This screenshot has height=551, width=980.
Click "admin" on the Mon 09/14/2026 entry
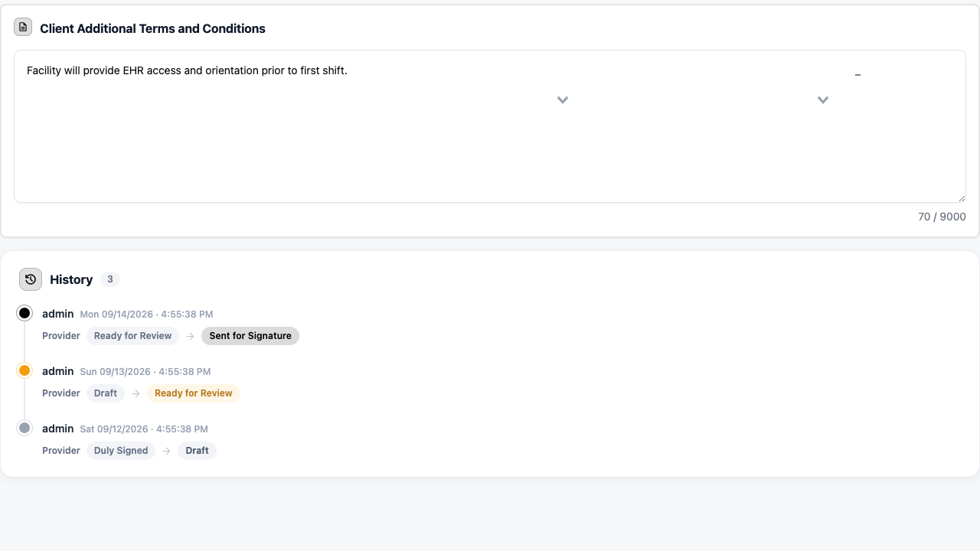coord(58,314)
